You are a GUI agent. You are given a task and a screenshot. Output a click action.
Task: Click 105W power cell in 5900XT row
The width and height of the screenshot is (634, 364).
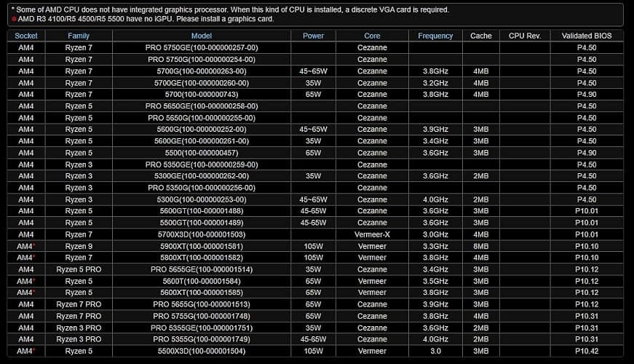[x=313, y=246]
